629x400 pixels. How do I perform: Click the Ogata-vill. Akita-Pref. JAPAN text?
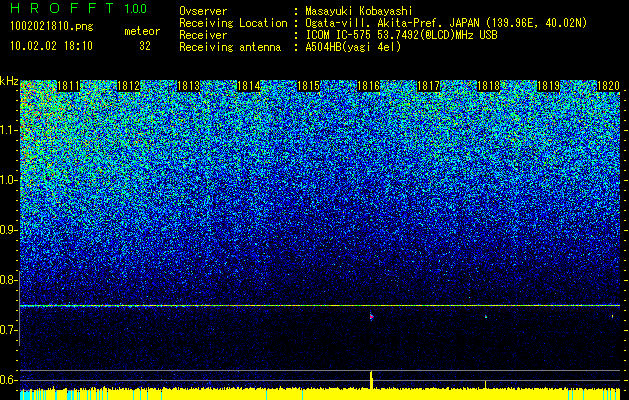pos(446,23)
